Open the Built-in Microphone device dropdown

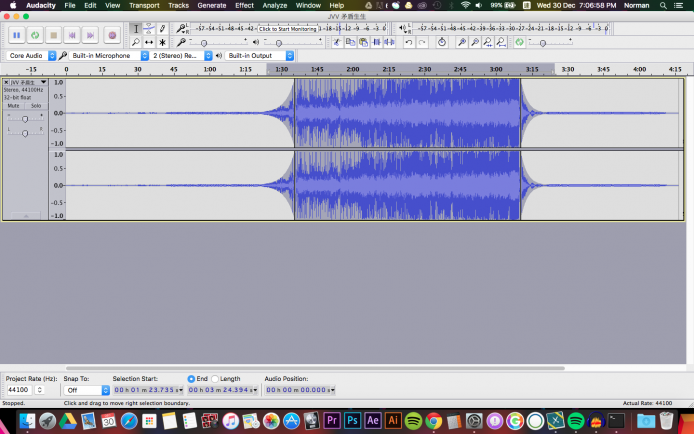click(107, 56)
